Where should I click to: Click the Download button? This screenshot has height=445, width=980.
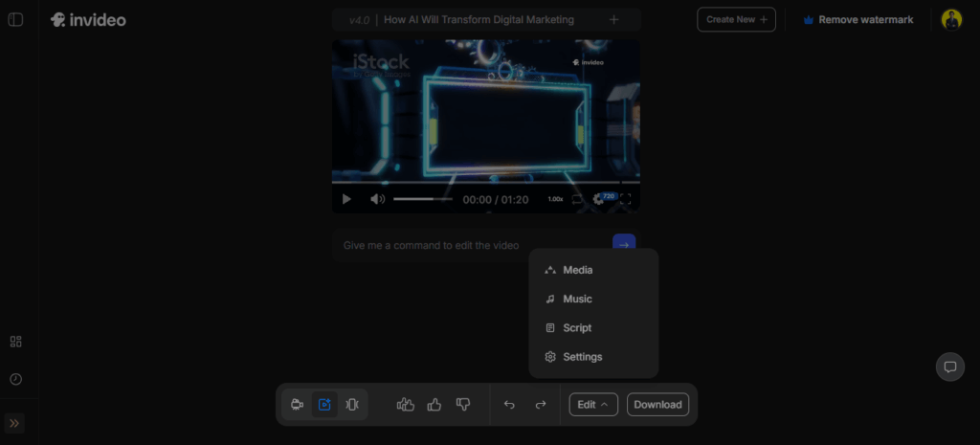click(657, 405)
